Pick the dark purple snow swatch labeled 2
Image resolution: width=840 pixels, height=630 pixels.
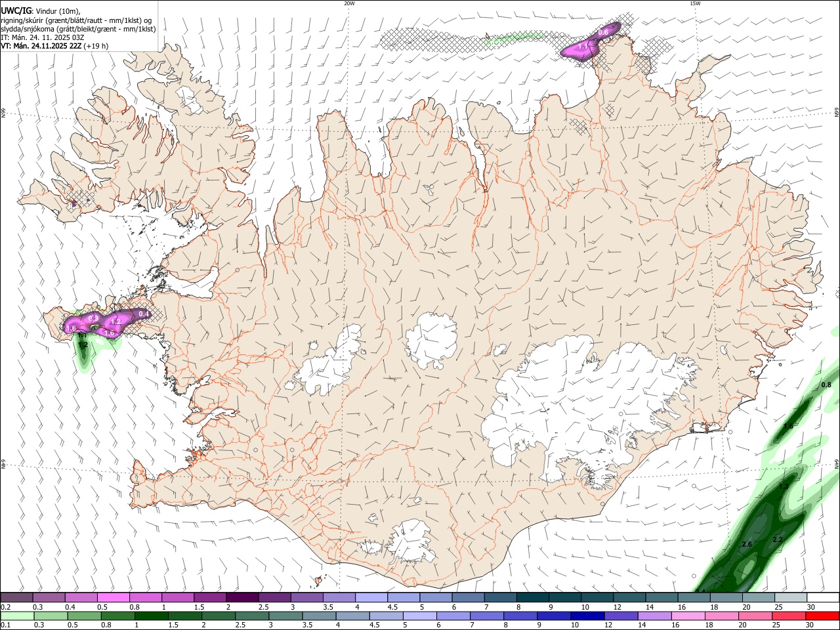242,597
